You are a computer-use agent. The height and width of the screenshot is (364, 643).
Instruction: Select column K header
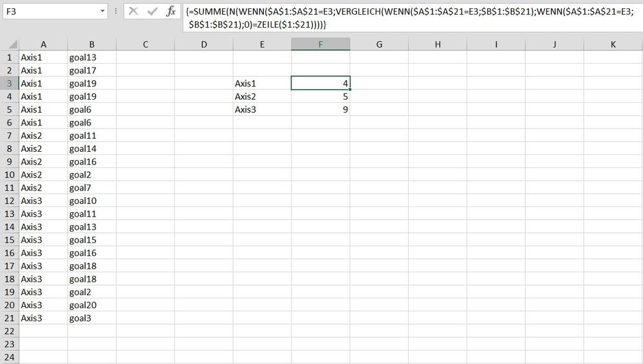pos(613,44)
